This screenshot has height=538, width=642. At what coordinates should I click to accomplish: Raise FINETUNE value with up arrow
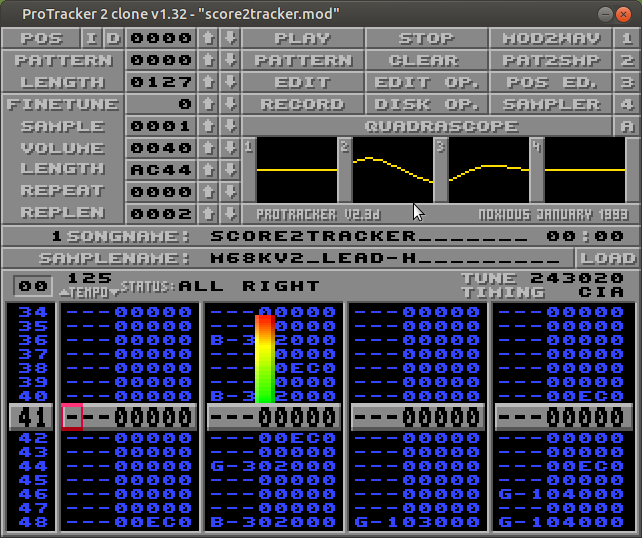pyautogui.click(x=208, y=104)
